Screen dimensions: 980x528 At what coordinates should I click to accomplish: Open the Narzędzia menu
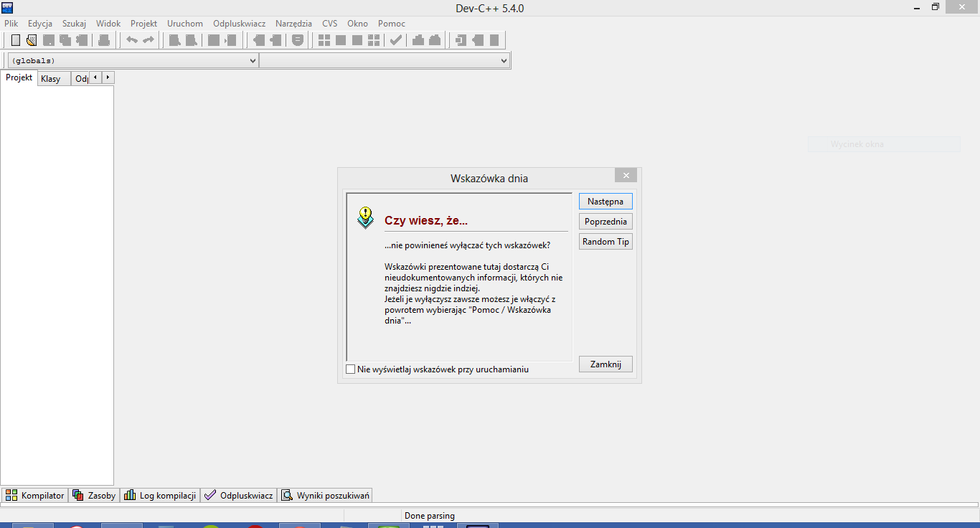293,24
